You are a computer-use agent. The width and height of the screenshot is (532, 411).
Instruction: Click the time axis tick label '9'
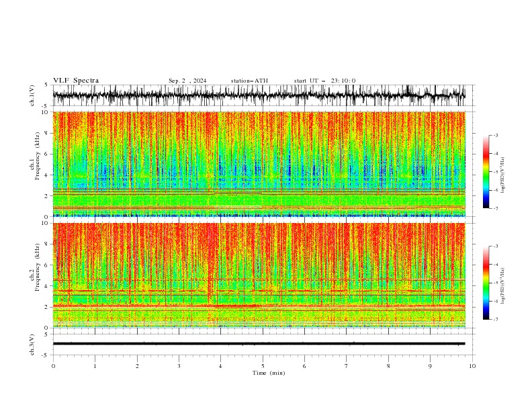point(430,366)
